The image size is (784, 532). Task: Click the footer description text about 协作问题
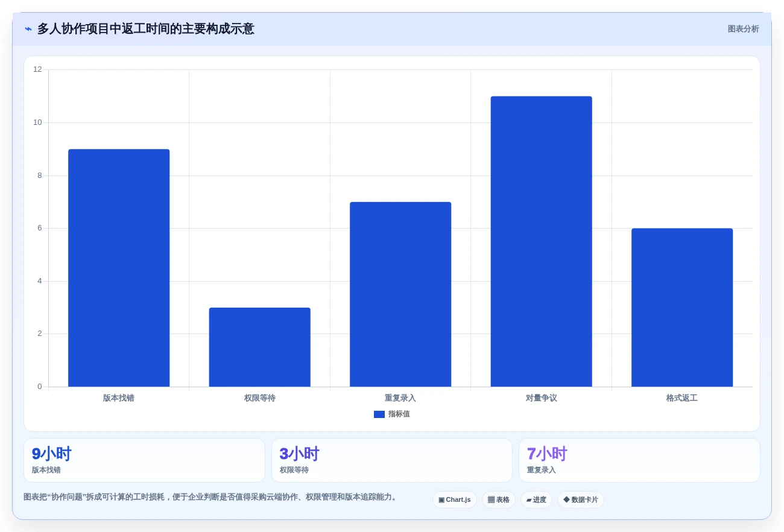pos(211,497)
